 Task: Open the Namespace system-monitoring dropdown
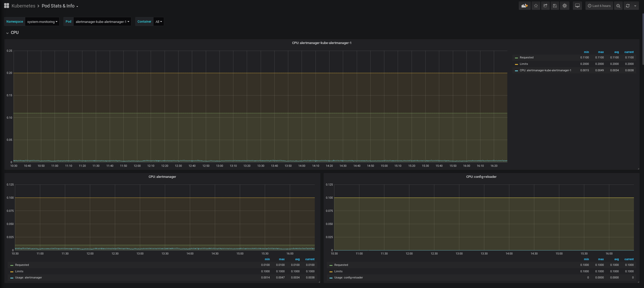[42, 22]
